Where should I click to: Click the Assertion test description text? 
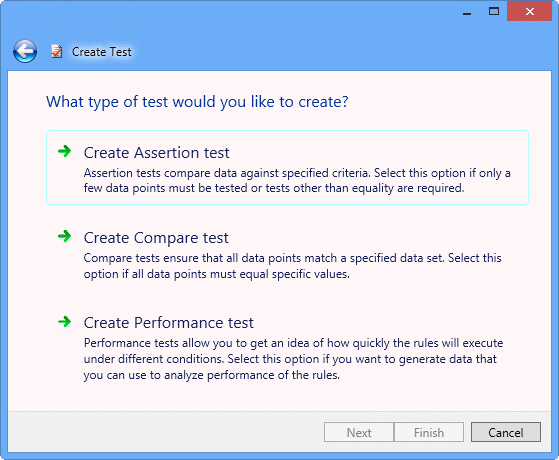[297, 180]
